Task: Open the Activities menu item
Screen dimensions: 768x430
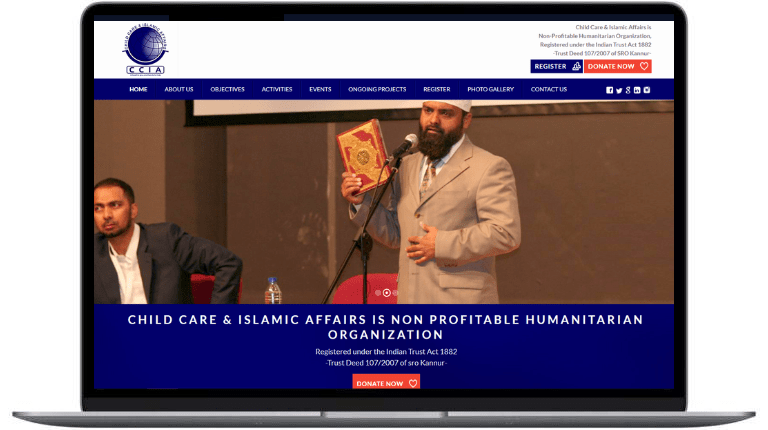Action: (x=277, y=90)
